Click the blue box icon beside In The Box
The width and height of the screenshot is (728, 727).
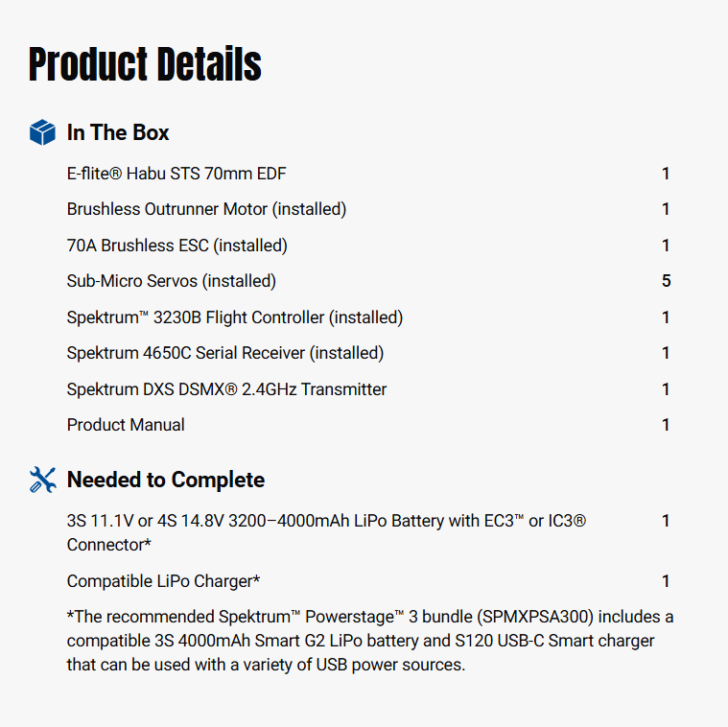[42, 132]
